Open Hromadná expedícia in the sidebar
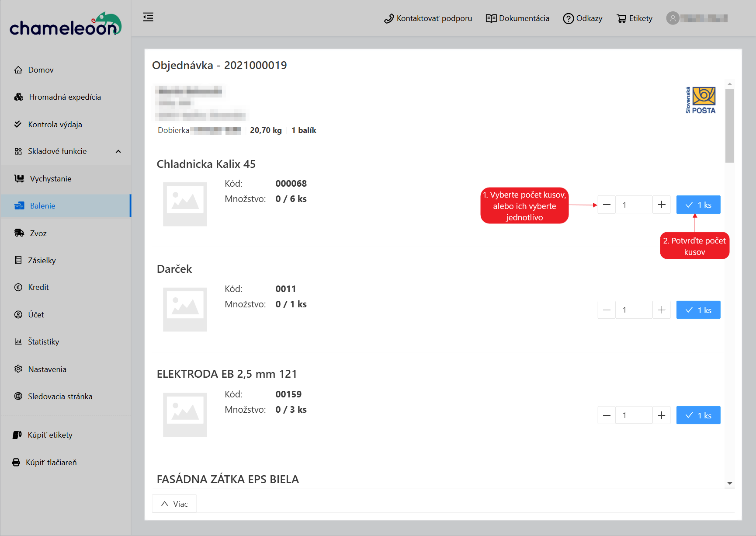Viewport: 756px width, 536px height. click(65, 97)
